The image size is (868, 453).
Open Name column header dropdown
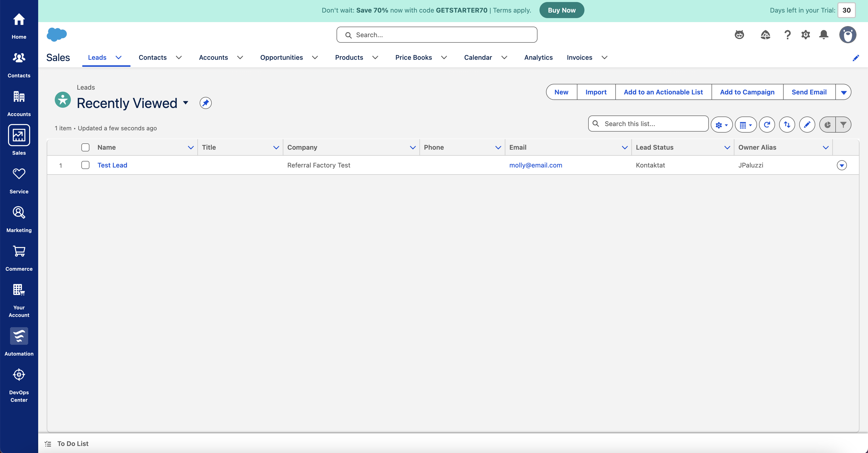(191, 147)
